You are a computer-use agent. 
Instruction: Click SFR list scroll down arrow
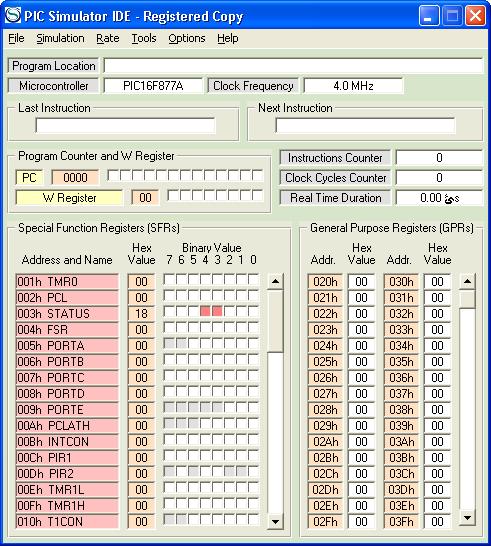tap(275, 521)
